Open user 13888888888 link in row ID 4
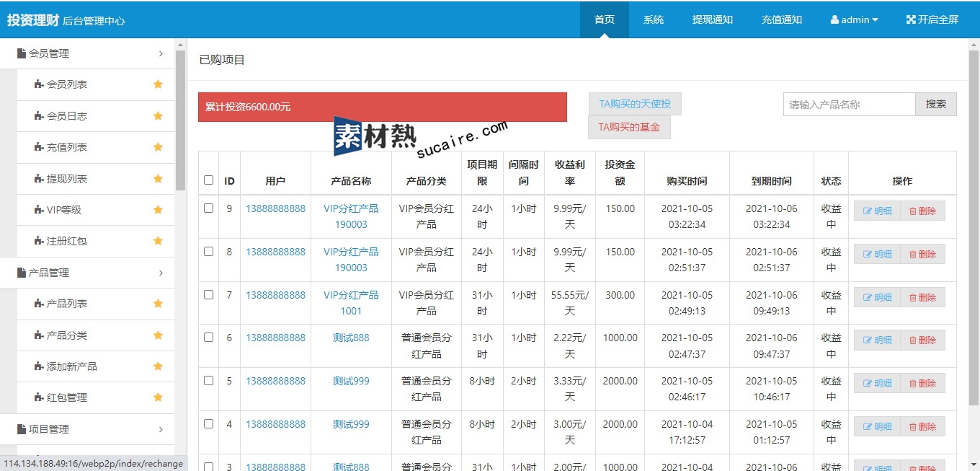This screenshot has height=471, width=980. tap(275, 424)
